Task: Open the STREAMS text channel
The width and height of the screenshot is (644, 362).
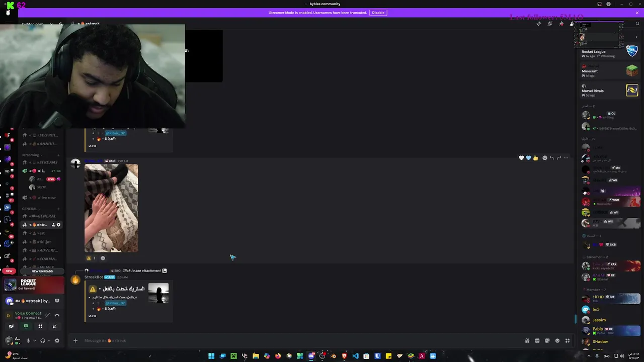Action: [x=42, y=162]
